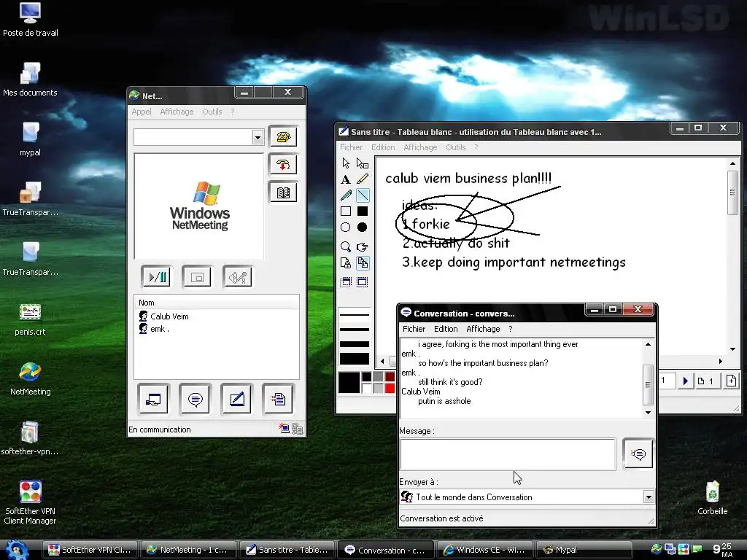Select the pointing-hand remote pointer tool
The width and height of the screenshot is (747, 560).
point(363,246)
